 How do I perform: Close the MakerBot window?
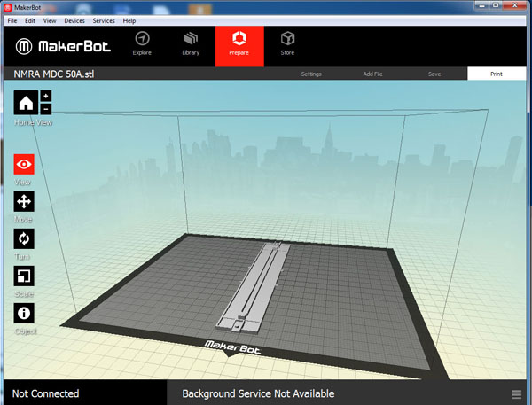click(x=514, y=5)
